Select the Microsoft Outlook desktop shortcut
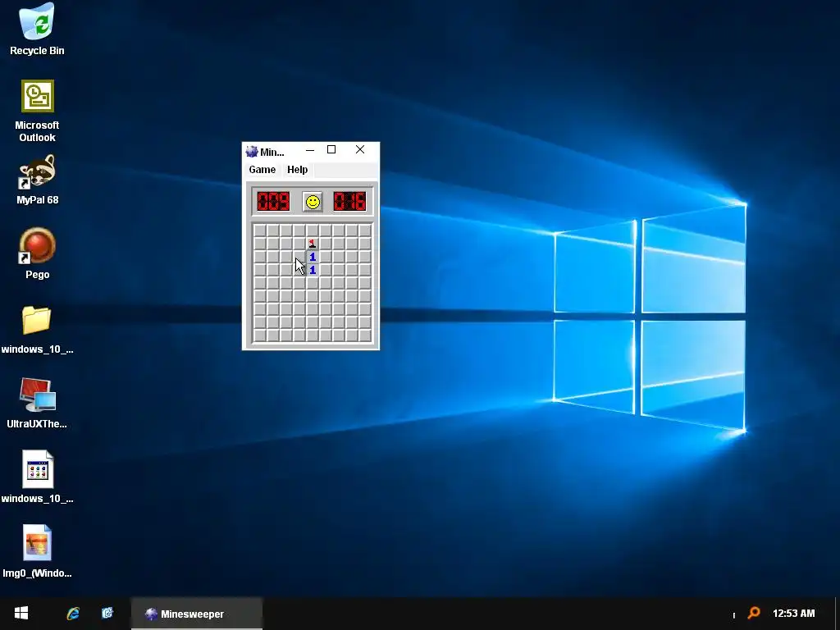This screenshot has width=840, height=630. 37,112
